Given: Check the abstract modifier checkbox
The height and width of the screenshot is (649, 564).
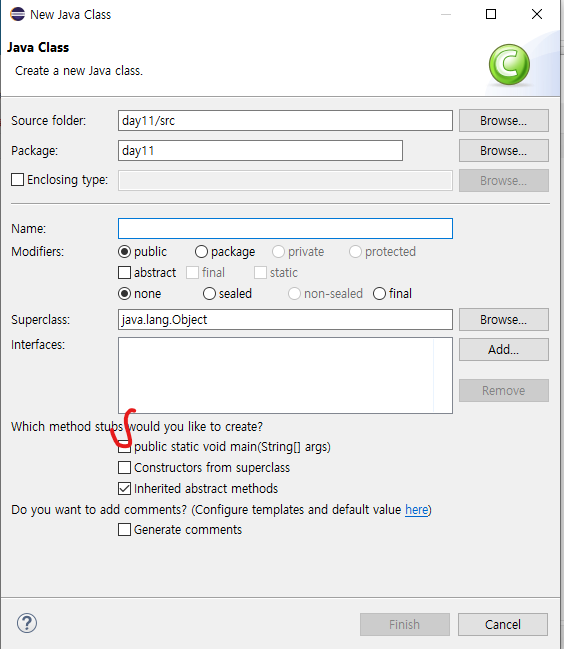Looking at the screenshot, I should click(125, 273).
